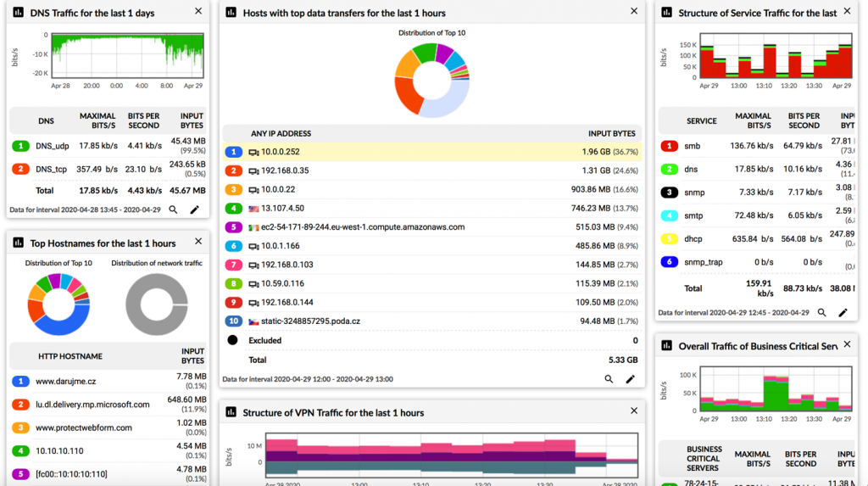Select rank 3 badge for 10.0.0.22

point(234,189)
